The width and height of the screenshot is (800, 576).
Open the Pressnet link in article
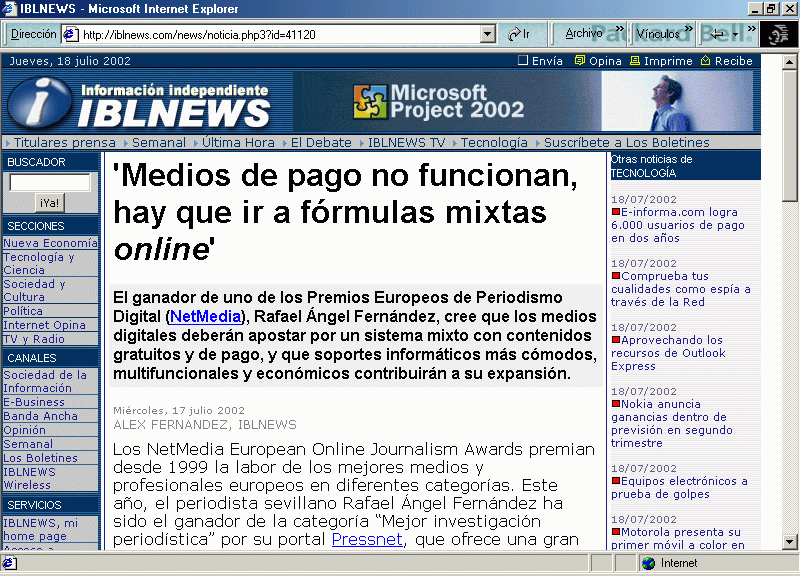pos(367,539)
